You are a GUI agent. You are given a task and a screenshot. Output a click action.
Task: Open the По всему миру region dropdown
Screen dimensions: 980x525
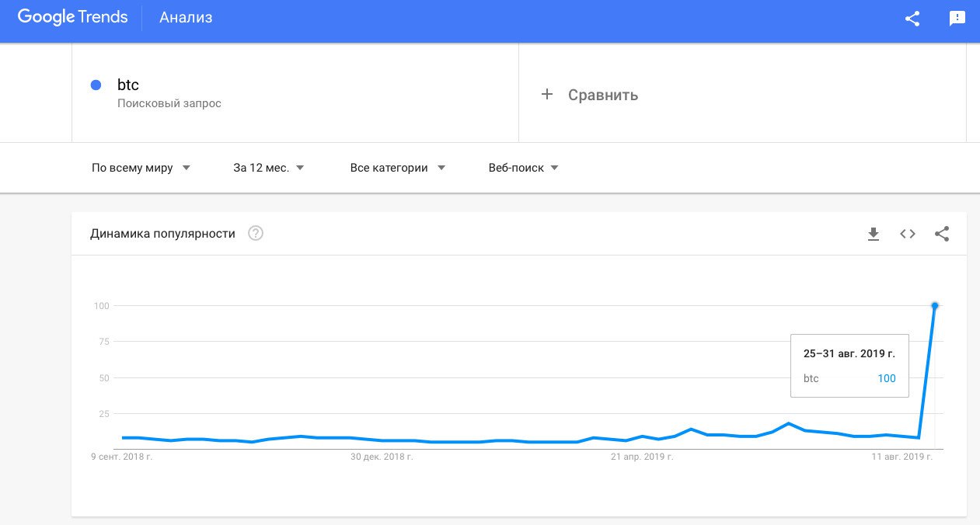click(x=141, y=168)
